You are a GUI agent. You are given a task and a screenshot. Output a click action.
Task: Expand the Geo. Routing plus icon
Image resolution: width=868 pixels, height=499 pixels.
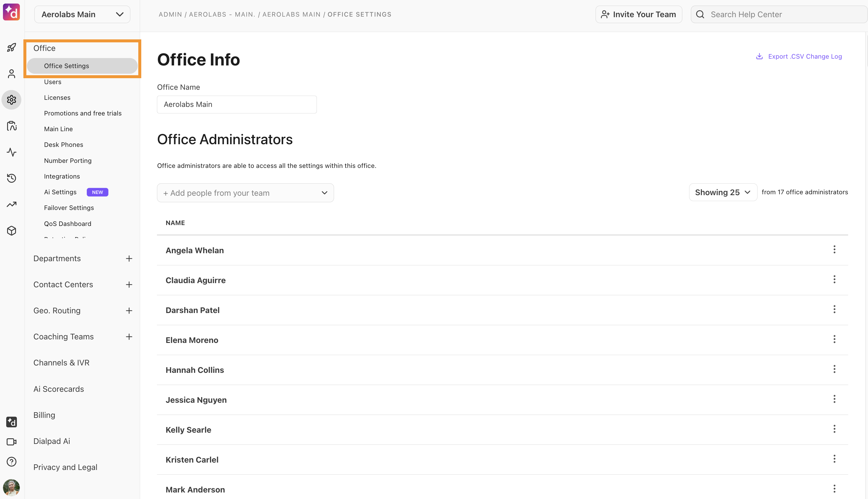tap(129, 310)
